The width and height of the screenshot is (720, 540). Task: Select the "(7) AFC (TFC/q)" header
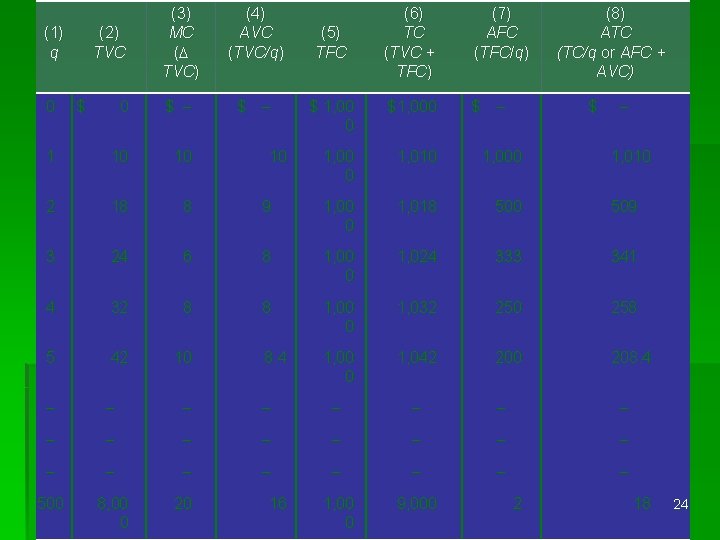(501, 33)
